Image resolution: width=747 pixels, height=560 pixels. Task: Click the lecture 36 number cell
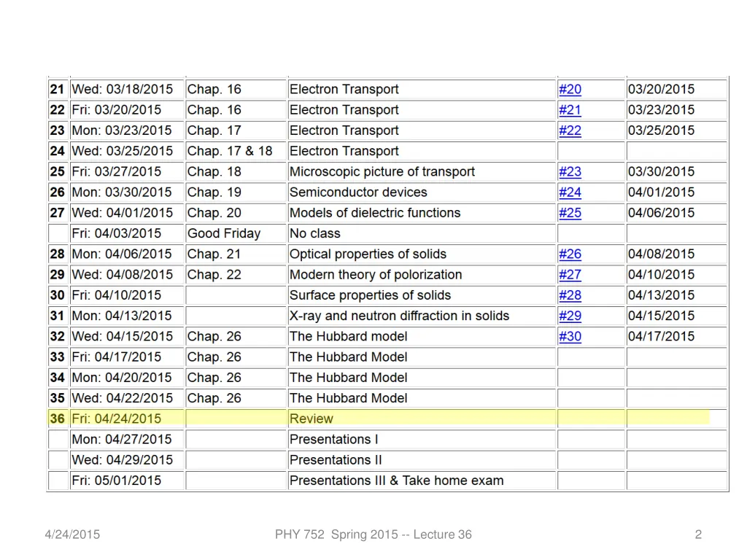[x=58, y=419]
